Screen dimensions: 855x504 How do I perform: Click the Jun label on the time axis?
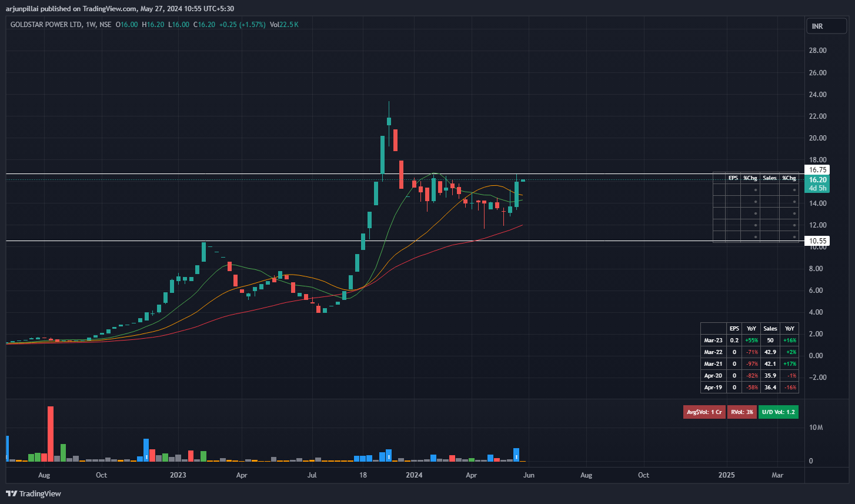tap(528, 475)
